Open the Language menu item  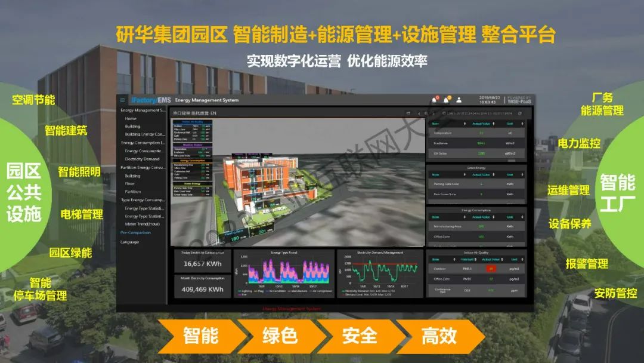[x=129, y=242]
